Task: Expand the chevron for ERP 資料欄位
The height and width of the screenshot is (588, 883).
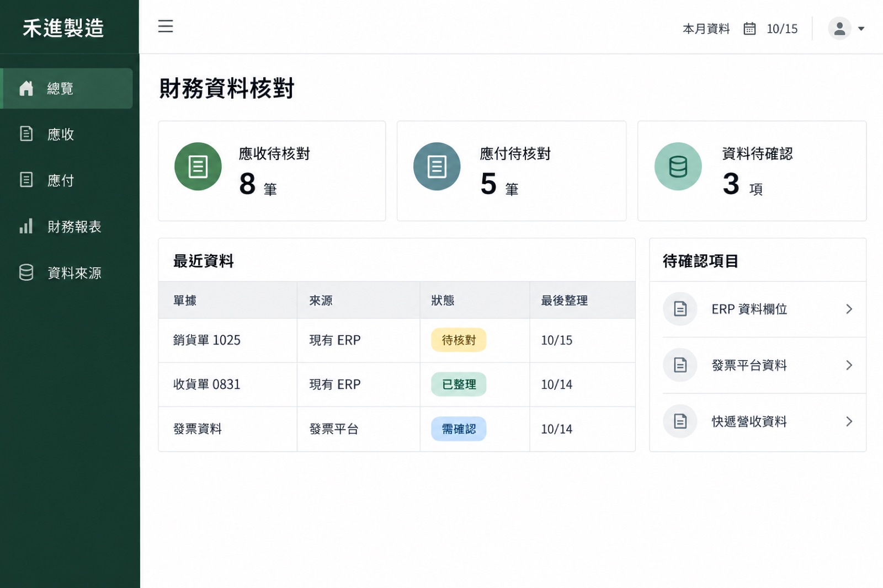Action: click(849, 309)
